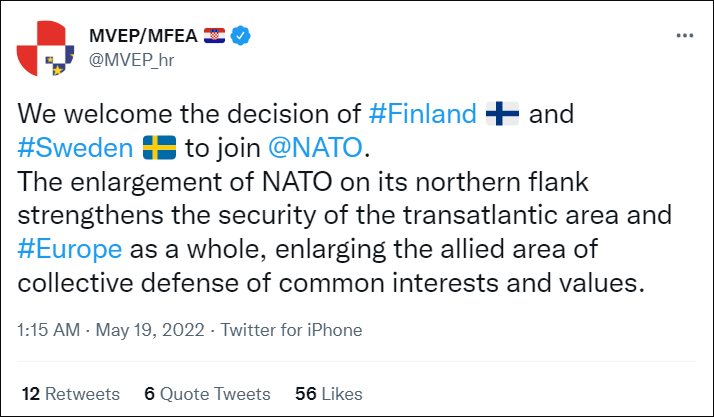714x417 pixels.
Task: Click the 1:15 AM timestamp
Action: pyautogui.click(x=48, y=330)
